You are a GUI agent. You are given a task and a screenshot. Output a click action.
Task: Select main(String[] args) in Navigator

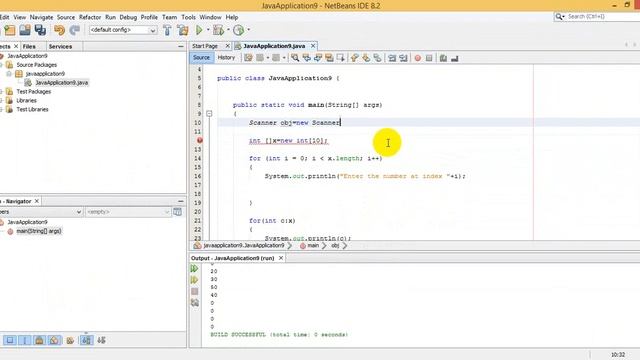39,231
